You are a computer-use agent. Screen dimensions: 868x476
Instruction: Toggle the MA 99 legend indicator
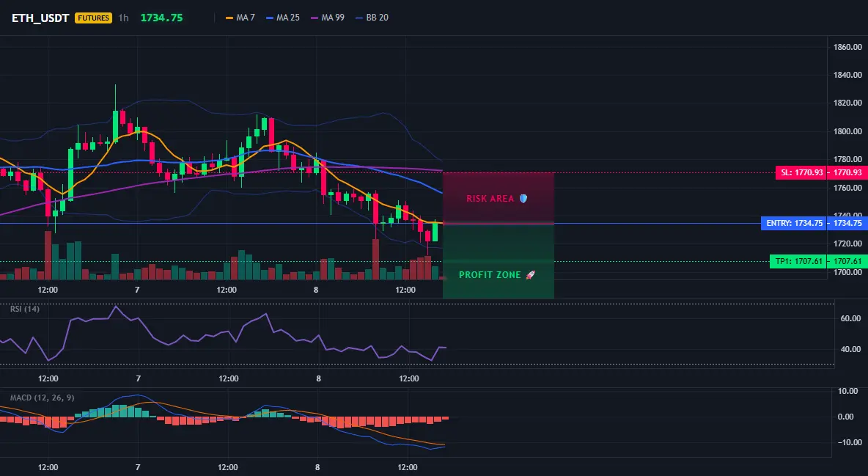[x=328, y=18]
